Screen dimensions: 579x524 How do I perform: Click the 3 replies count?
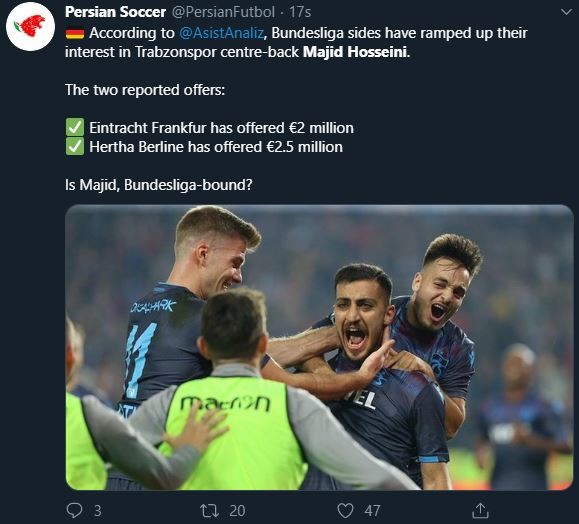97,511
